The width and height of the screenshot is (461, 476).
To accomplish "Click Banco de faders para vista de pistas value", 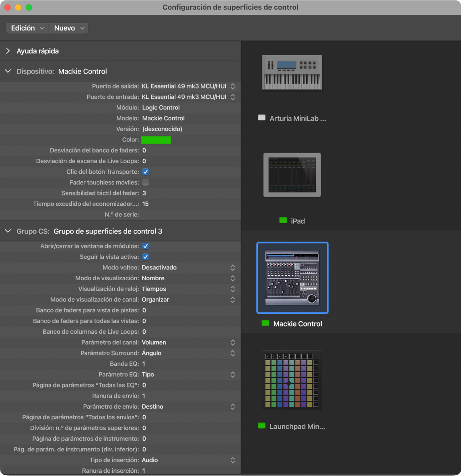I will tap(144, 310).
